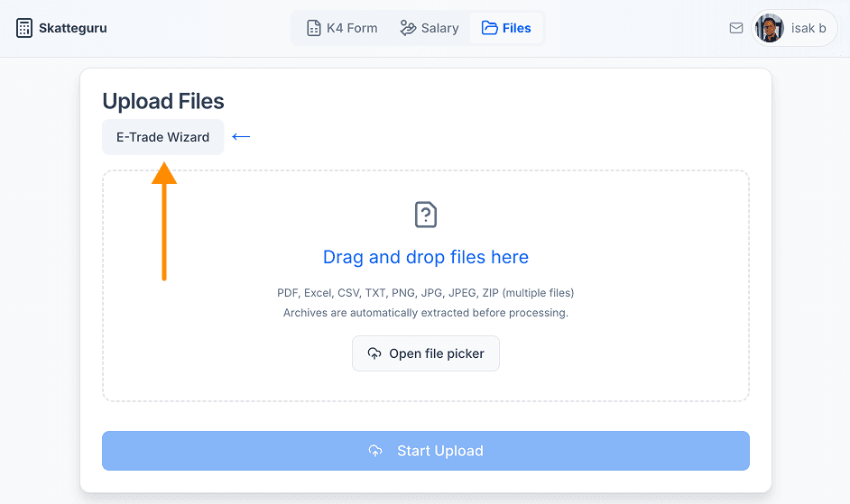The height and width of the screenshot is (504, 850).
Task: Switch to the Salary tab
Action: (x=430, y=28)
